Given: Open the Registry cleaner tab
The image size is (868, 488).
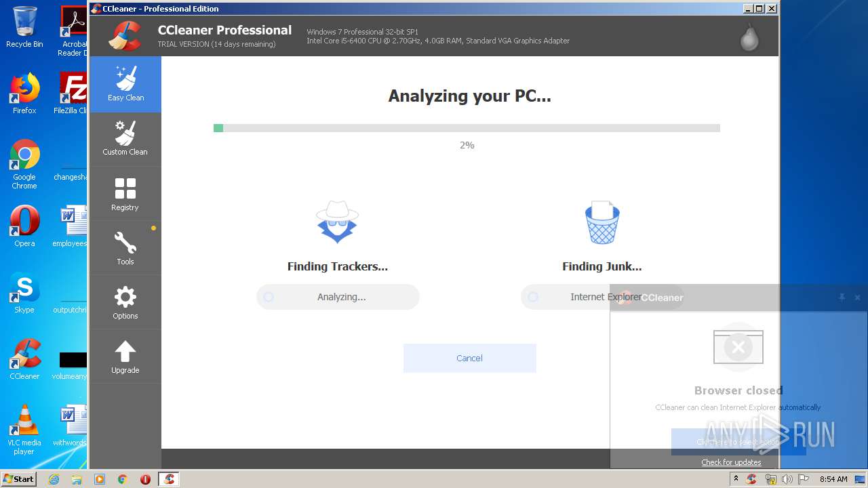Looking at the screenshot, I should tap(125, 194).
